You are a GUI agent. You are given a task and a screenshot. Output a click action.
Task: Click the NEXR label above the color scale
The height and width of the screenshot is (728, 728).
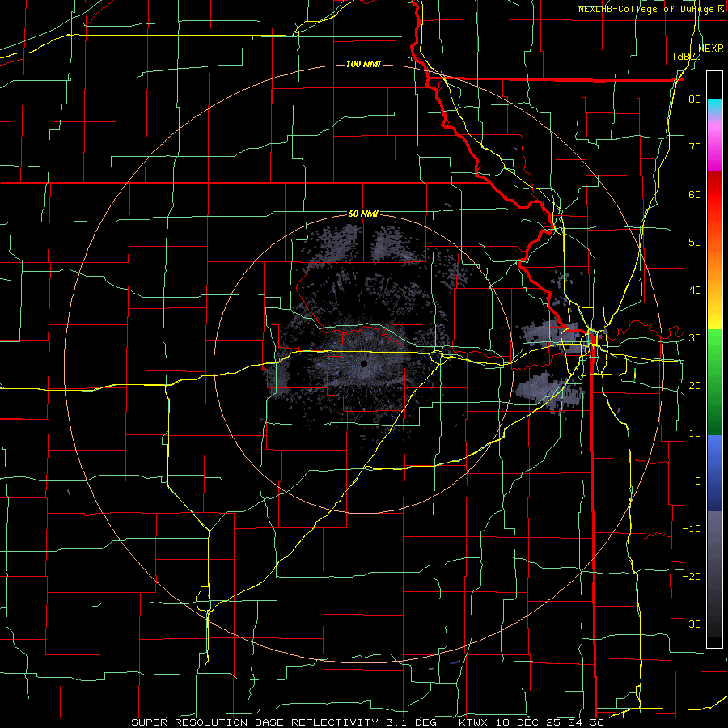pos(710,49)
